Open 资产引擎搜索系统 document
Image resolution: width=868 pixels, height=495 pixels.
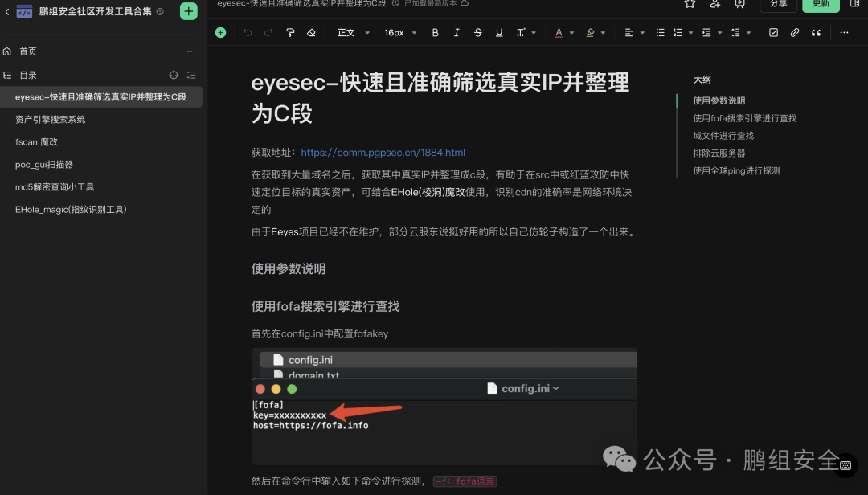(x=50, y=120)
